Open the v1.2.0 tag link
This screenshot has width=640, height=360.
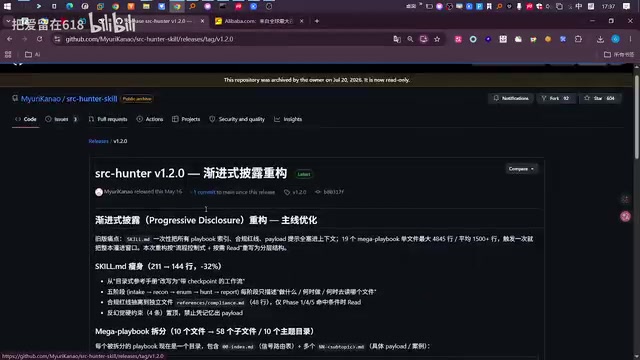295,192
